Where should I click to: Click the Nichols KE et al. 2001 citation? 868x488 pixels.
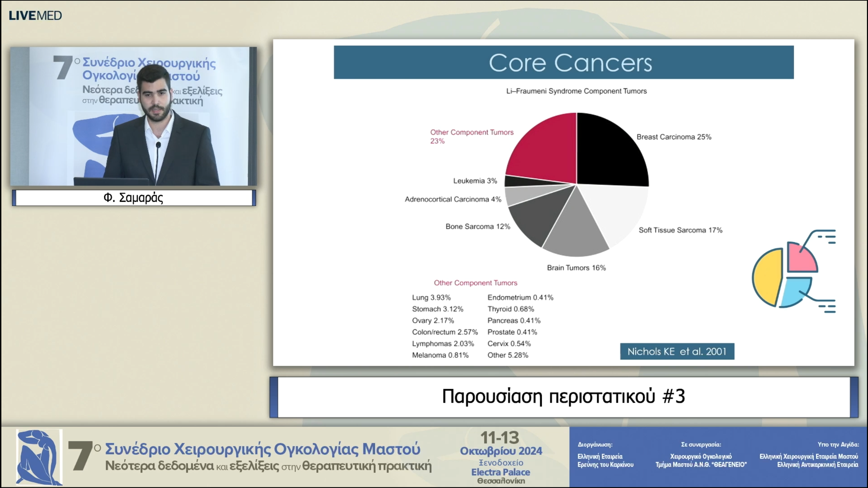click(x=677, y=351)
